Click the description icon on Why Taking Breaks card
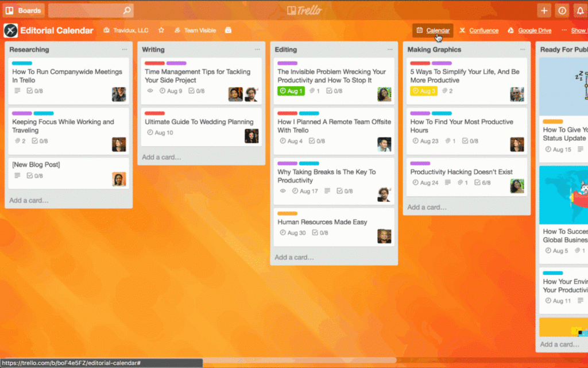588x368 pixels. [x=327, y=191]
